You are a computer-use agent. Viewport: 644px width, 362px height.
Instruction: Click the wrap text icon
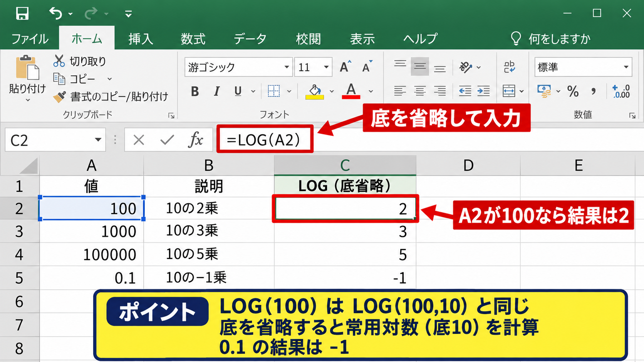click(510, 67)
